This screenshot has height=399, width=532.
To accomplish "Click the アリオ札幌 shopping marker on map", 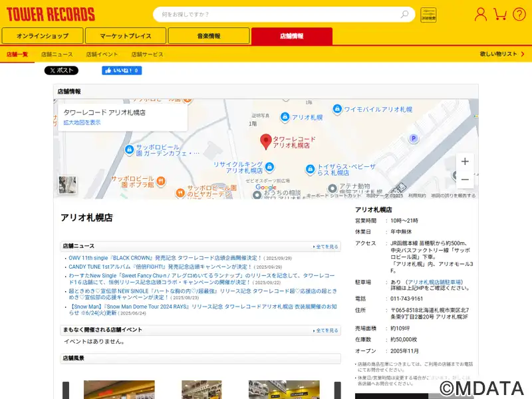I will tap(285, 117).
